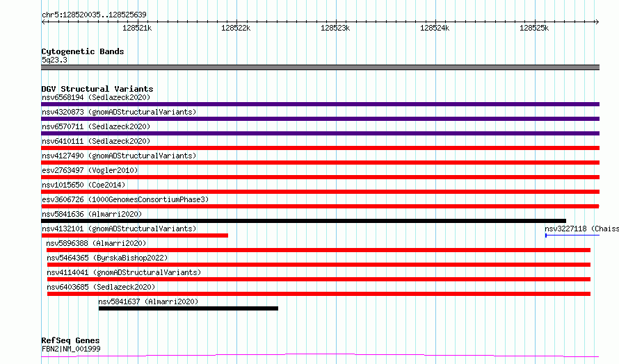Screen dimensions: 619x364
Task: Click the thin blue bar for nsv3227118
Action: 572,235
